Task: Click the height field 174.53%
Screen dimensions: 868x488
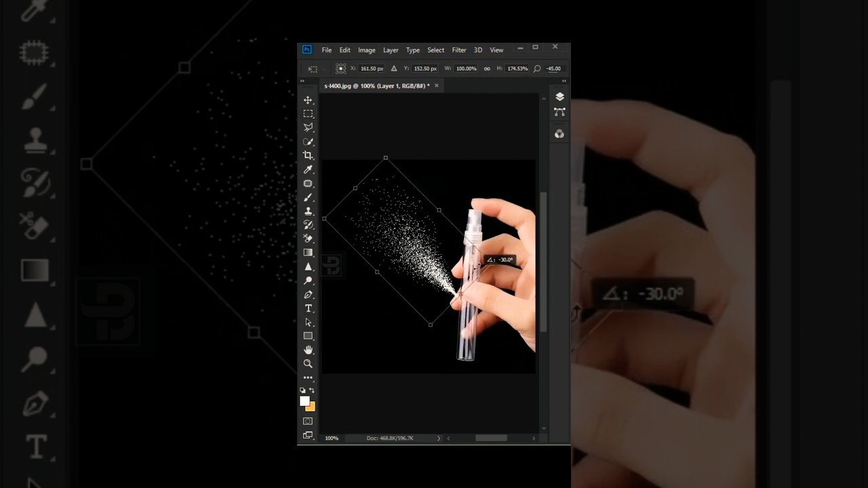Action: pyautogui.click(x=517, y=68)
